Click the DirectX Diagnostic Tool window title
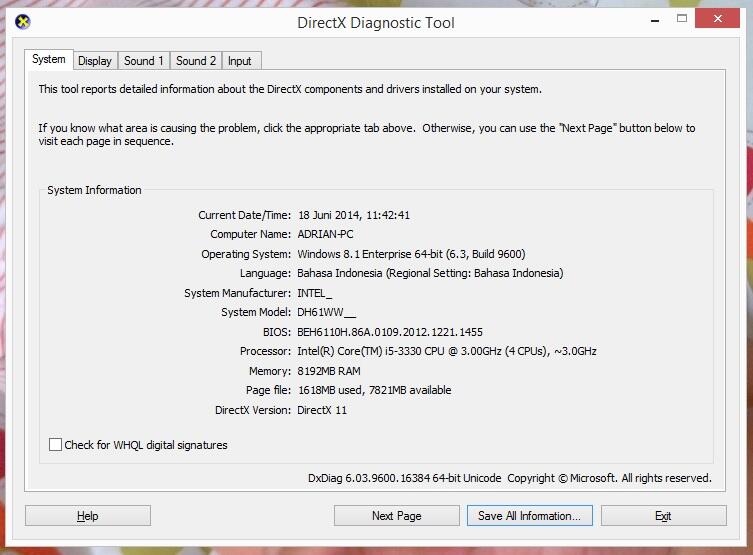 coord(376,23)
